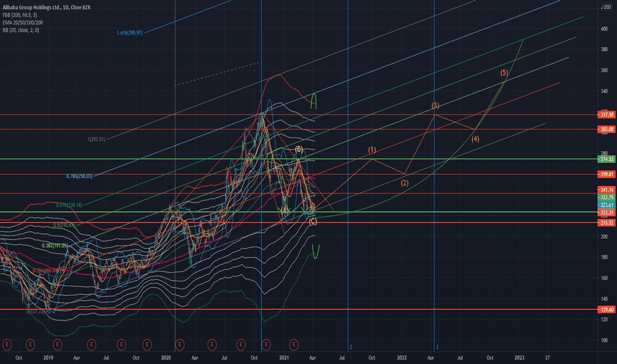Click the 259.81 red price tag
The width and height of the screenshot is (617, 364).
[x=607, y=174]
